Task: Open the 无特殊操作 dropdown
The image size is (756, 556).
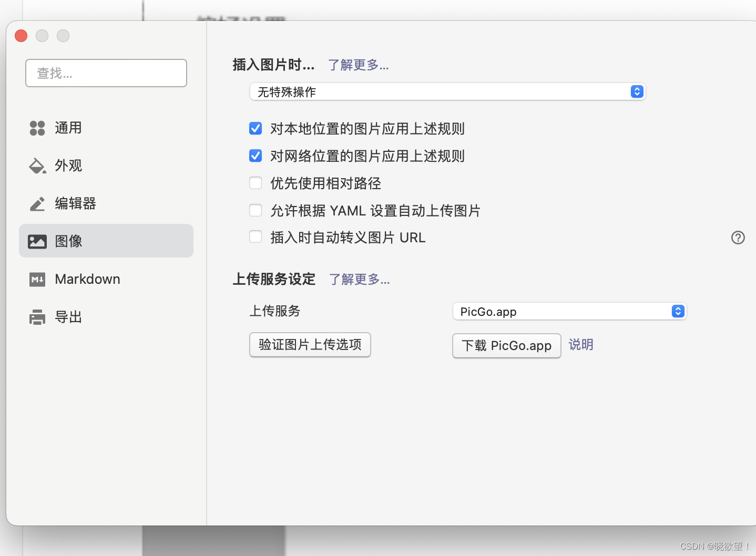Action: pos(447,92)
